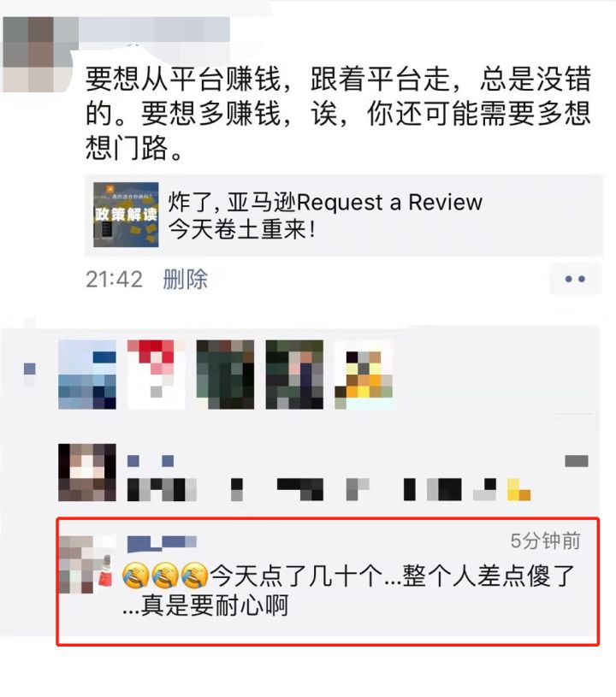The width and height of the screenshot is (616, 697).
Task: Click 删除 to delete the post
Action: pyautogui.click(x=185, y=279)
